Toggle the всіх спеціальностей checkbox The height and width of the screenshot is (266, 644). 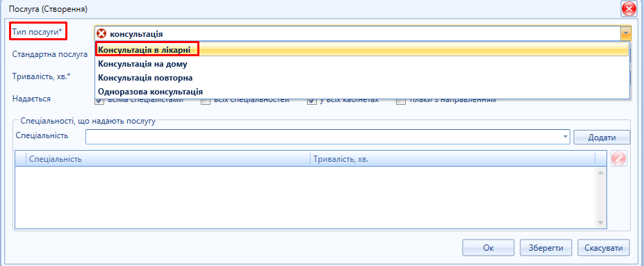tap(206, 100)
